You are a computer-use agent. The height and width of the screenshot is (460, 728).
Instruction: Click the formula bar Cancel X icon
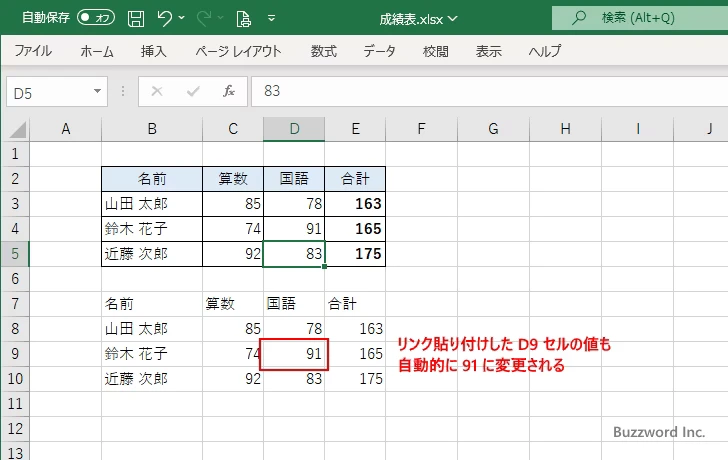[x=157, y=91]
